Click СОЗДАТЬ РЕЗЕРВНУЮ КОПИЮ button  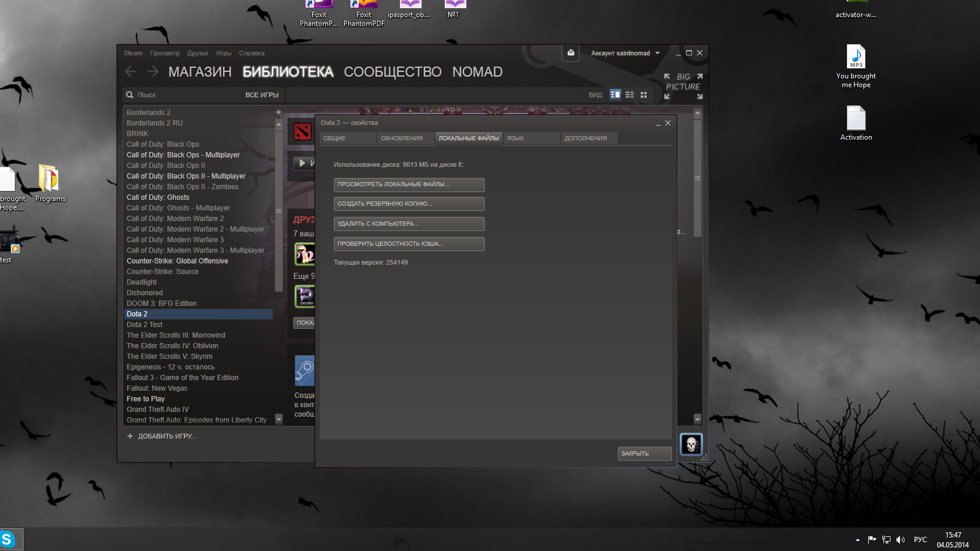409,204
